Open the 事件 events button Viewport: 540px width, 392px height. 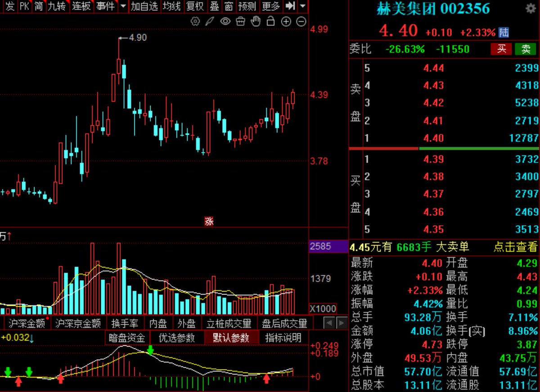pos(105,6)
